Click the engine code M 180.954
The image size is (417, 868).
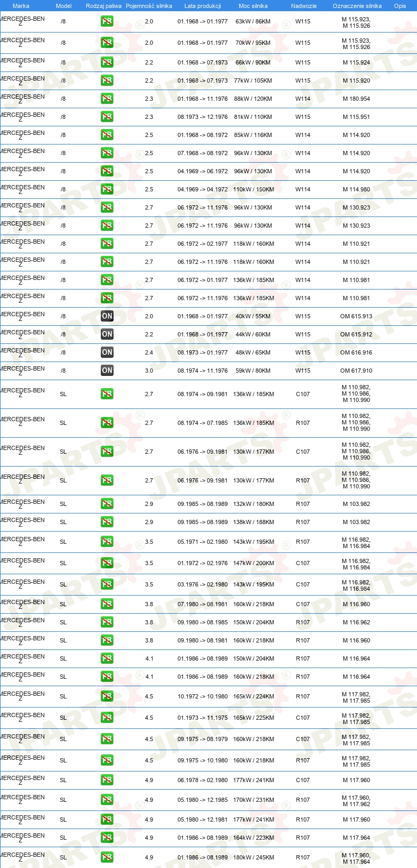pyautogui.click(x=356, y=99)
